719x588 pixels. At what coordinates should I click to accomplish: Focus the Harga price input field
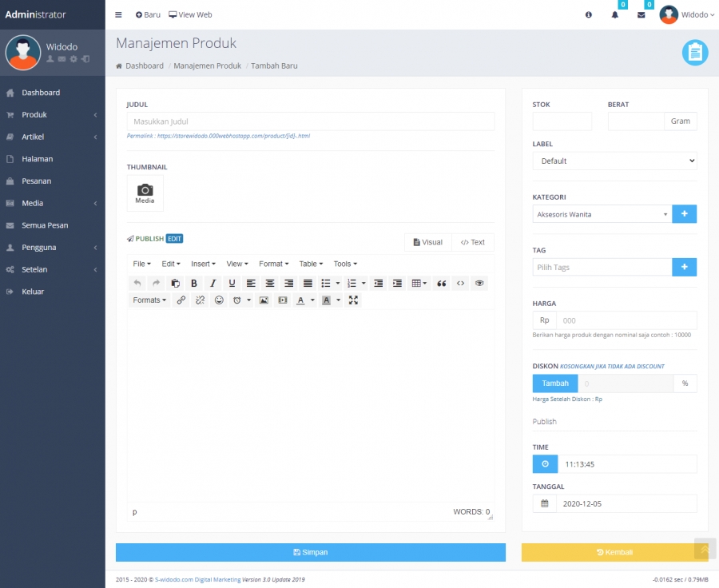click(x=626, y=320)
